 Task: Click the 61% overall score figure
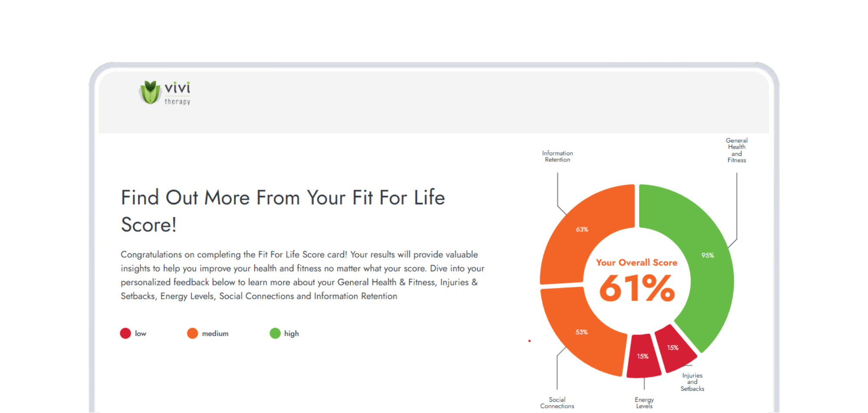pyautogui.click(x=637, y=288)
